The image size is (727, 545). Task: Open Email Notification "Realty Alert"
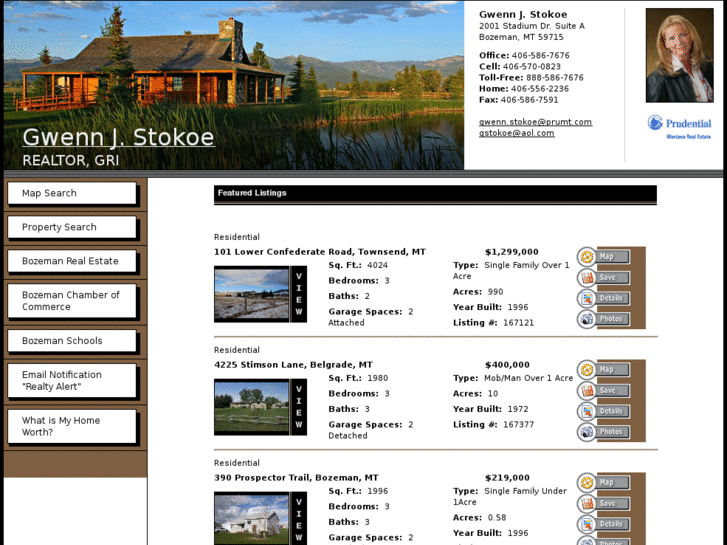(x=72, y=380)
